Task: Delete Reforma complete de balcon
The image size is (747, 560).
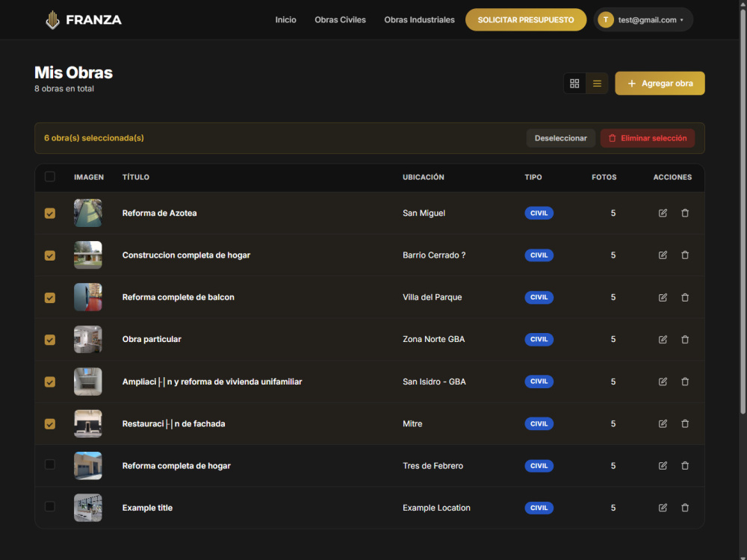Action: [x=684, y=297]
